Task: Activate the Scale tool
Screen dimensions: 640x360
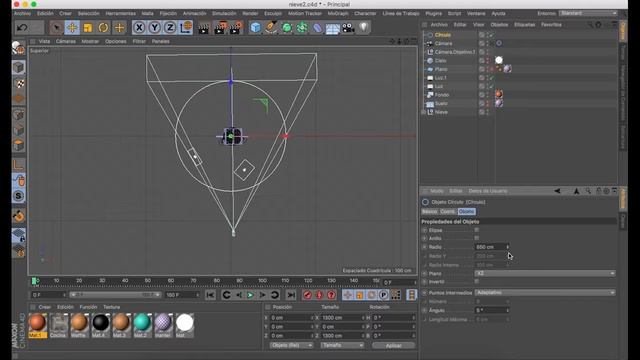Action: pyautogui.click(x=88, y=28)
